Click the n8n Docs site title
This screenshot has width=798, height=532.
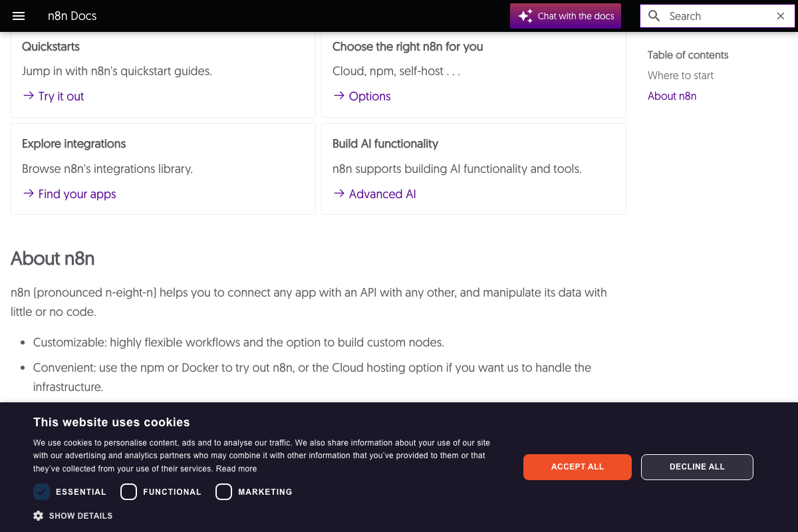pyautogui.click(x=72, y=16)
